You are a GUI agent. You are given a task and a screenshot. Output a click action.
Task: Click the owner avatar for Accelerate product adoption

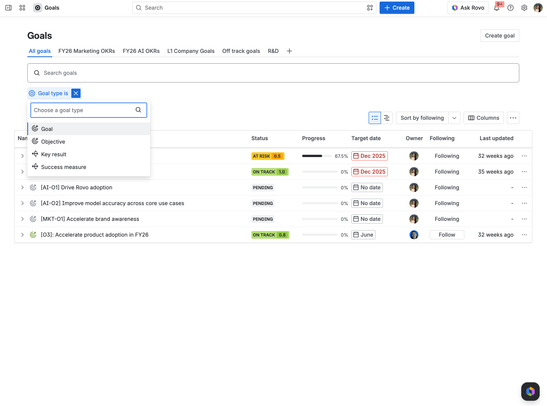[414, 235]
